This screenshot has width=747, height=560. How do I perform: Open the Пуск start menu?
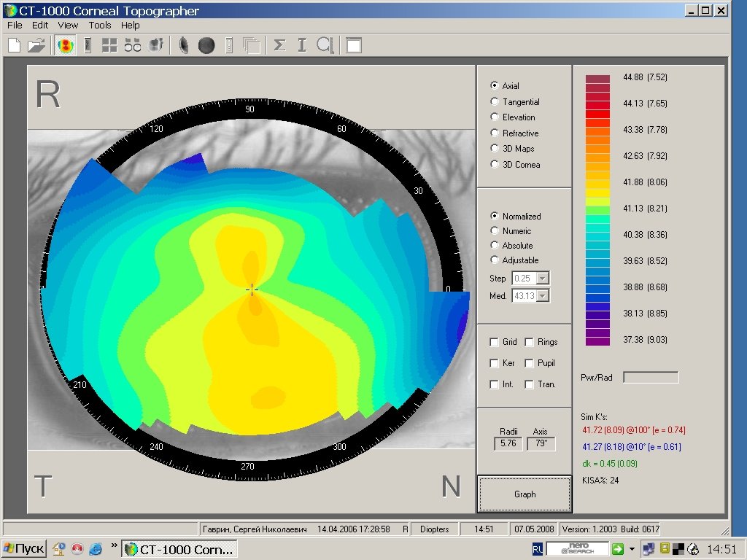(x=24, y=549)
